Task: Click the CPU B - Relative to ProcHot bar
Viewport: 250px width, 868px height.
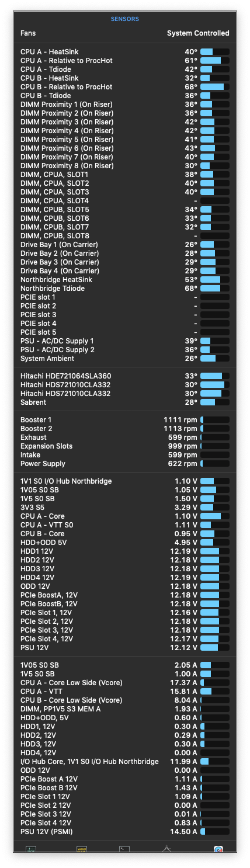Action: click(215, 87)
